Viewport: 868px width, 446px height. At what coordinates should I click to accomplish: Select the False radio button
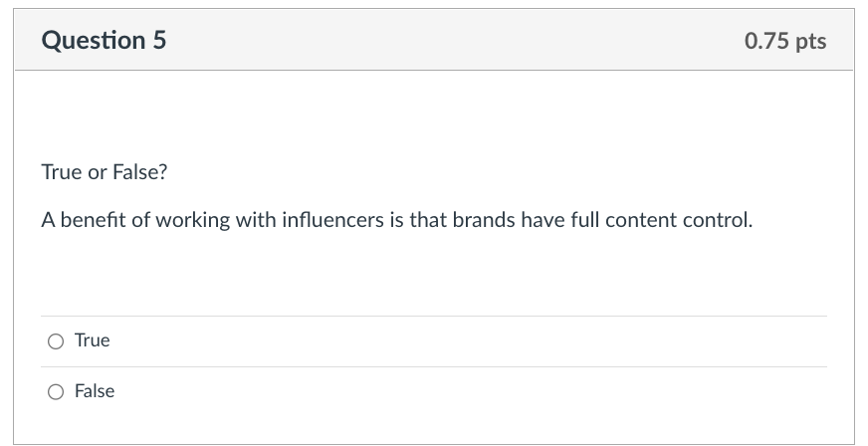tap(56, 392)
